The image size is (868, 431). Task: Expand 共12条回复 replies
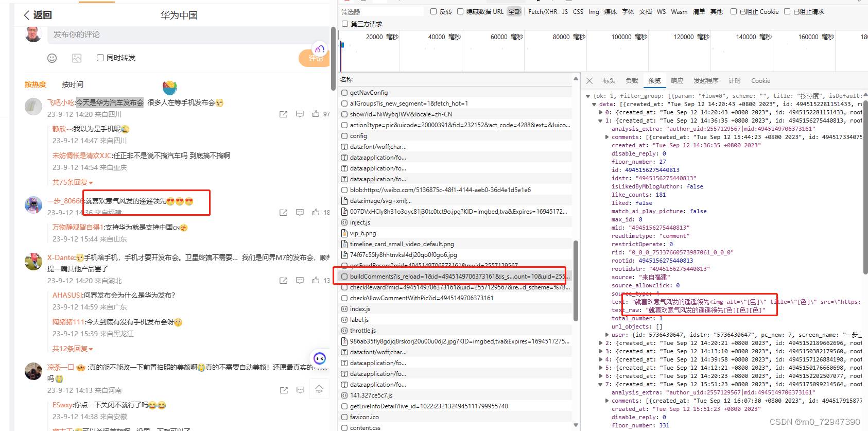[73, 349]
